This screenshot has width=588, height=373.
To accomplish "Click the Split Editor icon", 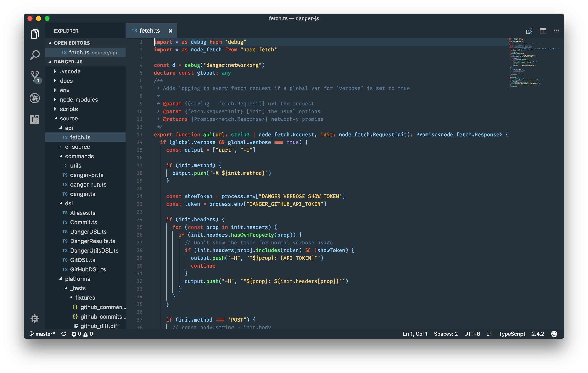I will point(543,31).
